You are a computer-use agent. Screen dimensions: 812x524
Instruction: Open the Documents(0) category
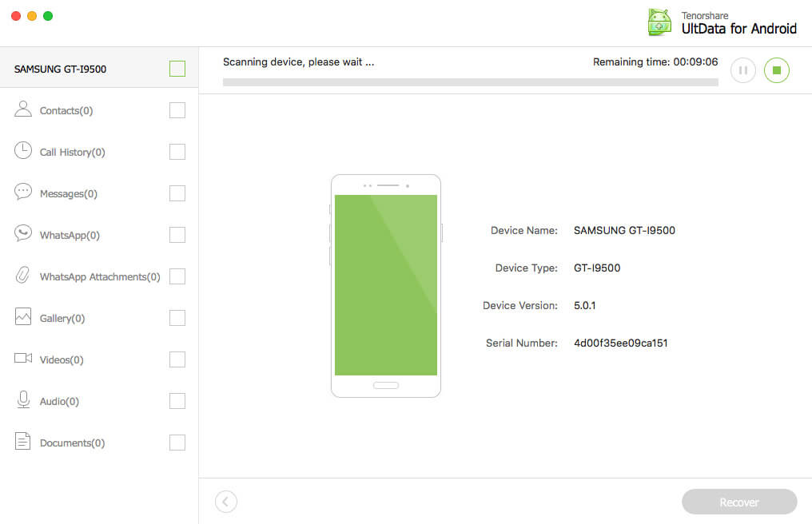[x=72, y=443]
